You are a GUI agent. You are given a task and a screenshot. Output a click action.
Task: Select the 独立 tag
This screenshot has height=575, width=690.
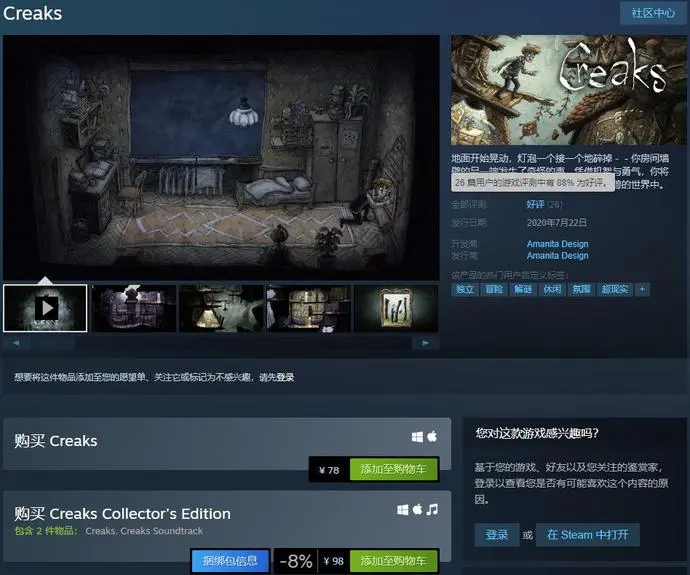pos(465,289)
